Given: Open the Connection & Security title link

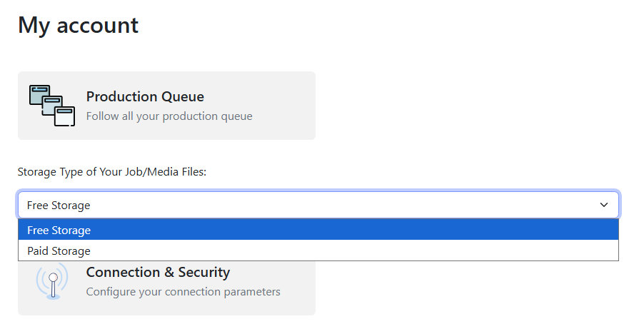Looking at the screenshot, I should [x=158, y=272].
